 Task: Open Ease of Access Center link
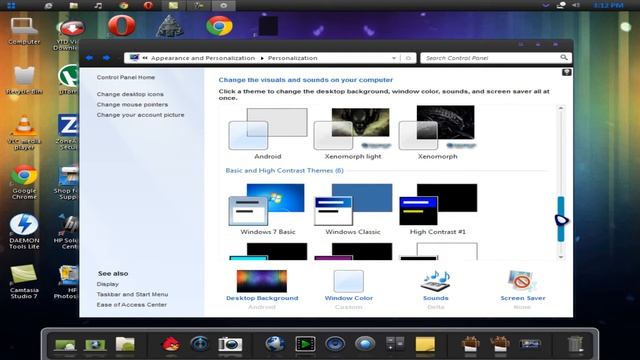coord(131,305)
